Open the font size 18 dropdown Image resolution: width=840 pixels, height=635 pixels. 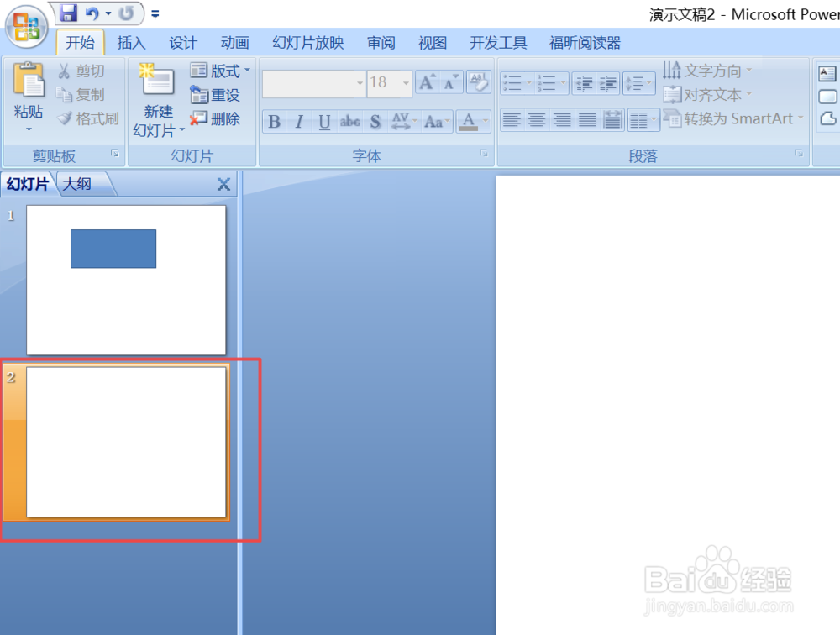click(406, 83)
